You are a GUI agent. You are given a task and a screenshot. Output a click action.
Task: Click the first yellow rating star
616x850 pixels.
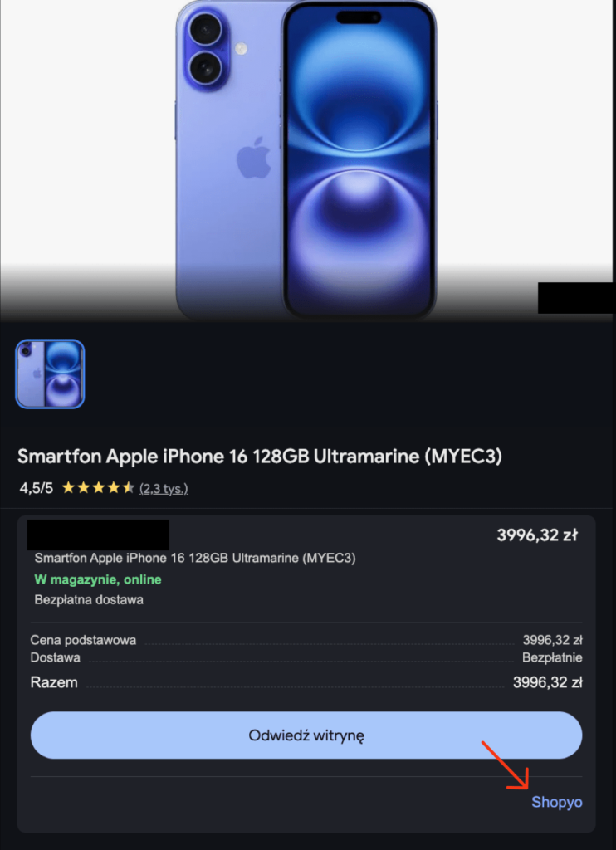pos(68,488)
